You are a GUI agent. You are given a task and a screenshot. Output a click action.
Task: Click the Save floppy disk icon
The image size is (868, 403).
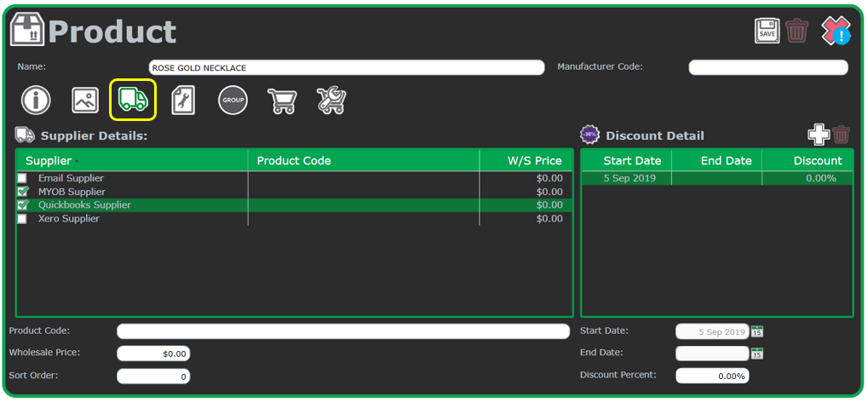(x=767, y=31)
